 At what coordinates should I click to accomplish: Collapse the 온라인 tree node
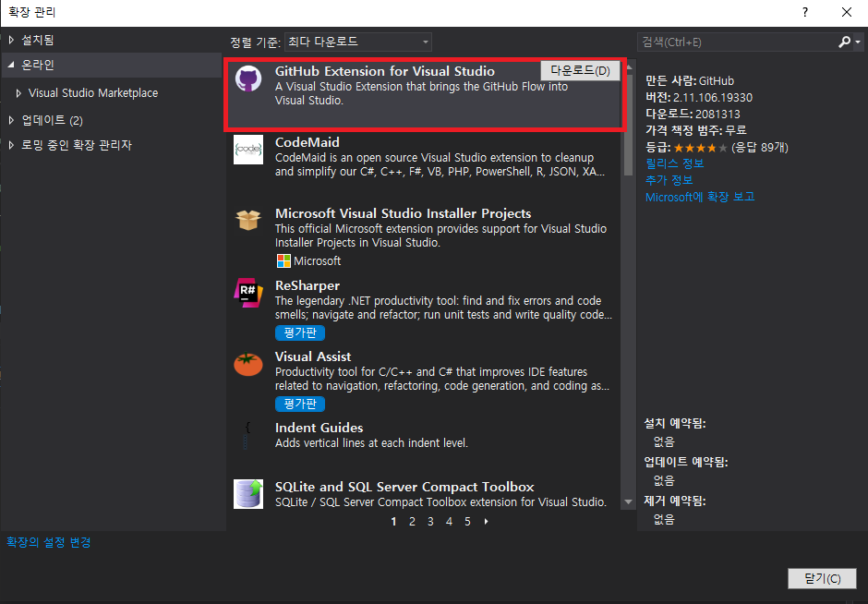[12, 65]
